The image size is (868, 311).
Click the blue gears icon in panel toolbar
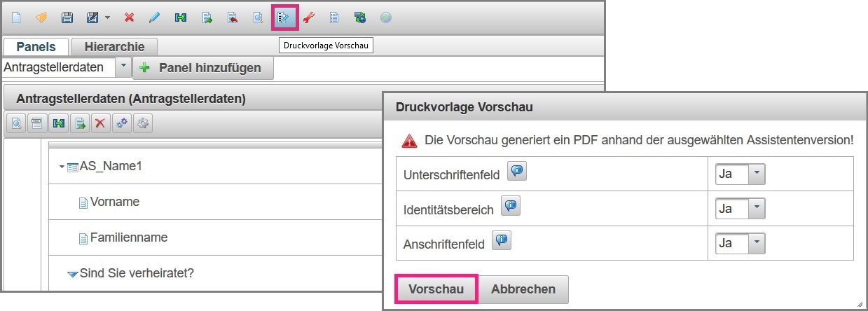point(122,123)
